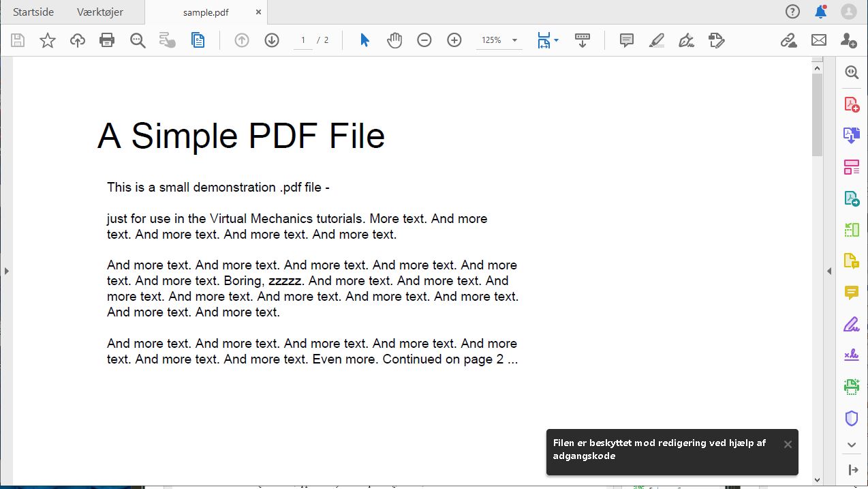Open Create PDF tool in sidebar
This screenshot has width=868, height=489.
click(x=852, y=104)
